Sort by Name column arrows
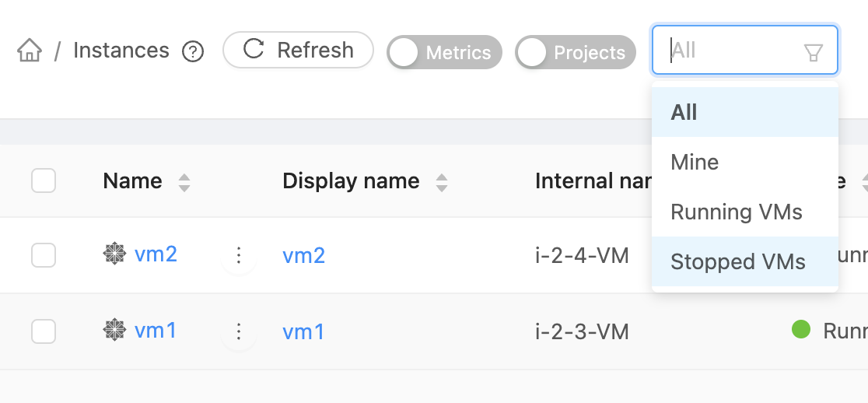Screen dimensions: 868x403 point(184,182)
